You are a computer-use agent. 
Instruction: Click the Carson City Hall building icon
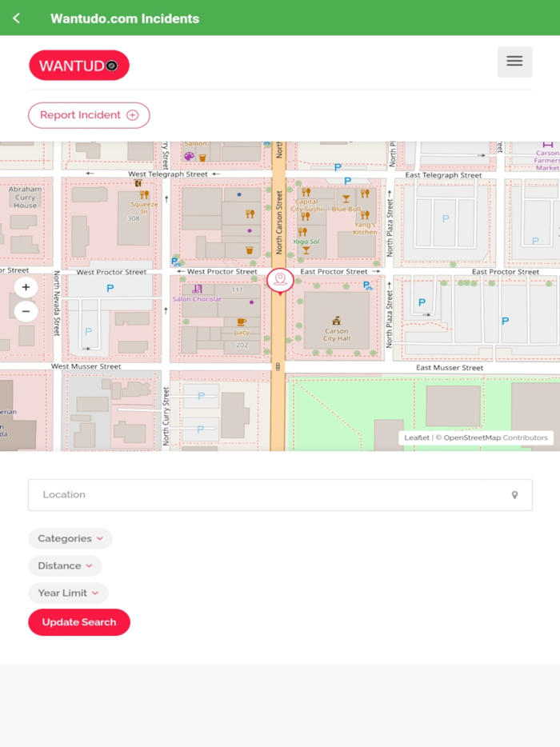[x=336, y=321]
